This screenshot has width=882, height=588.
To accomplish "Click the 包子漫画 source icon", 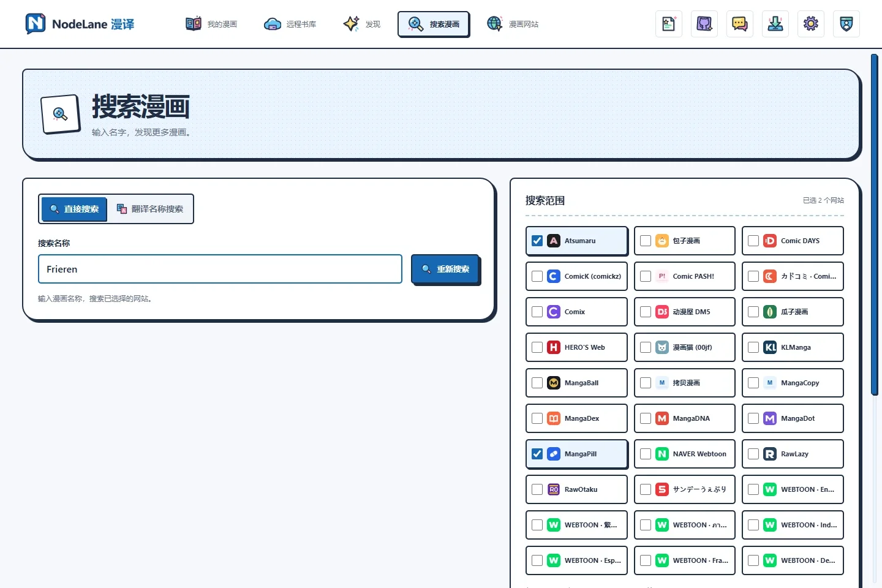I will coord(662,241).
